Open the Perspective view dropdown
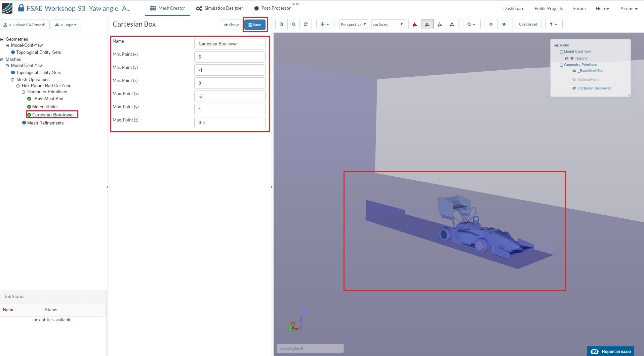This screenshot has width=644, height=356. [353, 25]
